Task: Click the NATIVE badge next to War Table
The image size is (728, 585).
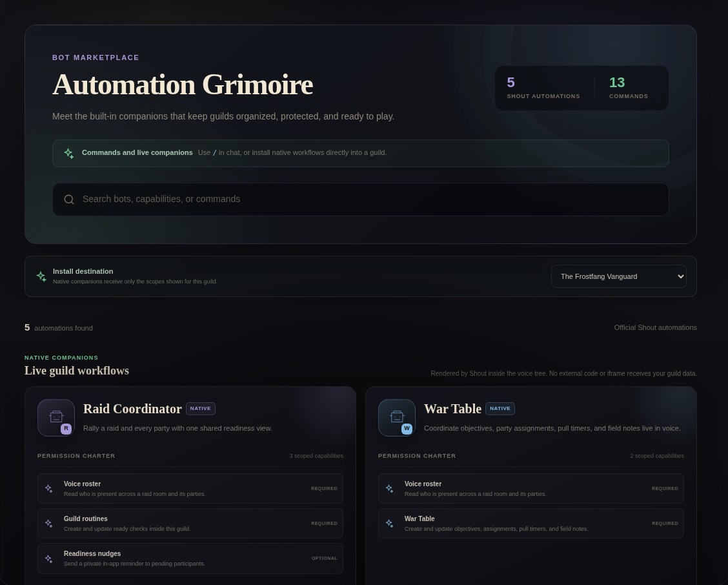Action: [x=500, y=409]
